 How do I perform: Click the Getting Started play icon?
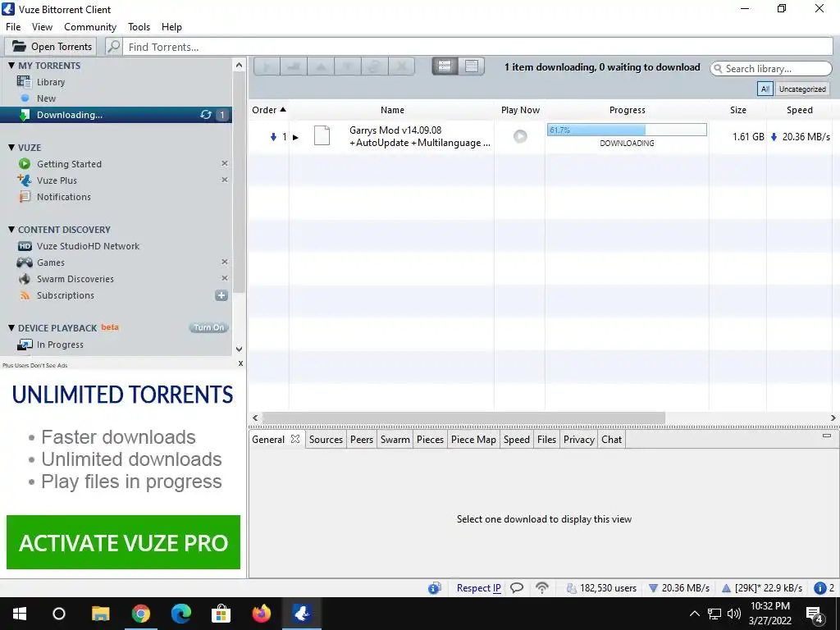24,164
